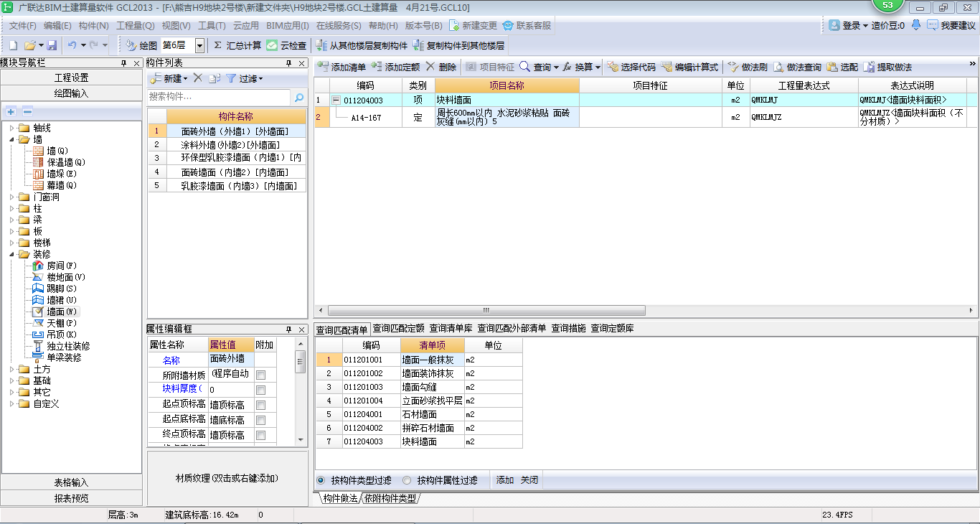Check the 起点顶标高 附加 checkbox
The width and height of the screenshot is (980, 524).
coord(261,405)
